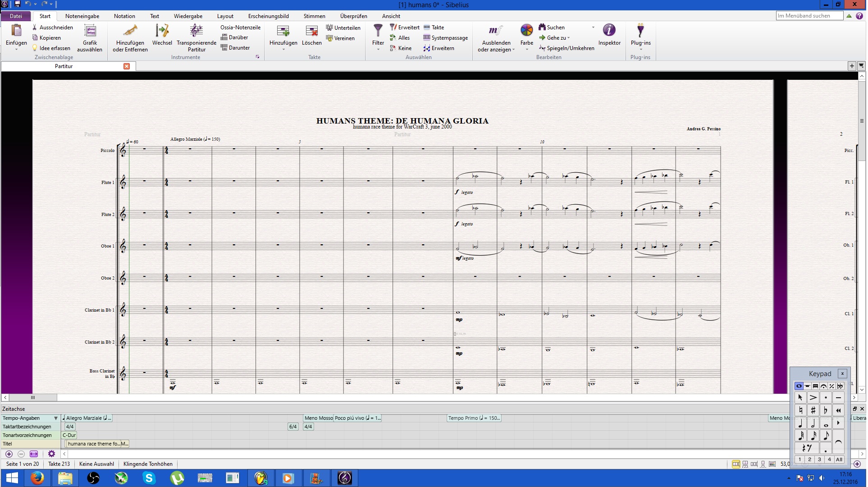
Task: Click the Spiegeln/Umkehren icon
Action: click(x=542, y=48)
